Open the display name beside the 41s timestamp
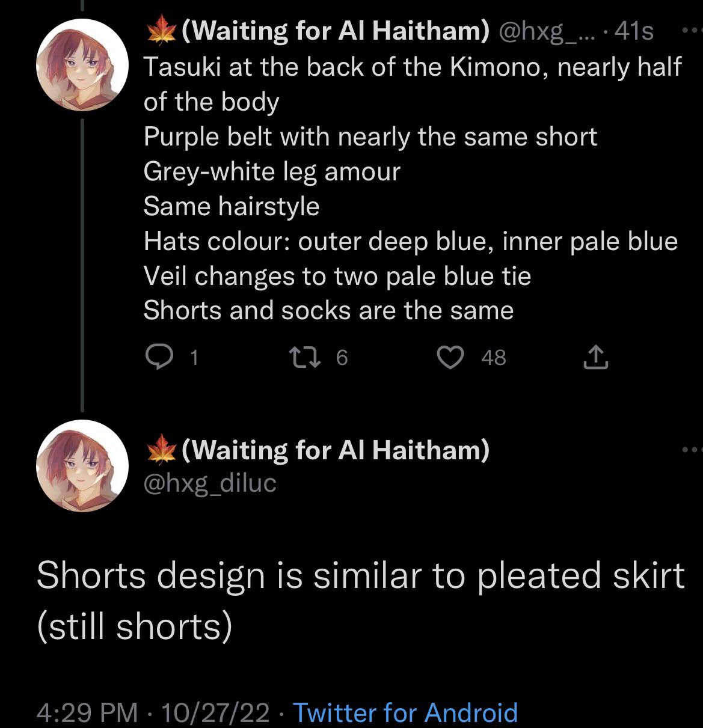The image size is (703, 728). coord(334,31)
